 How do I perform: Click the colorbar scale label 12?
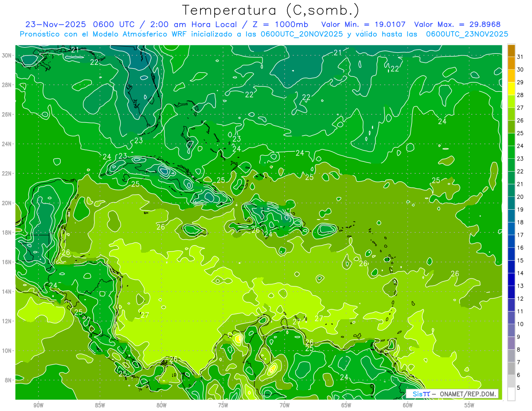[x=520, y=298]
